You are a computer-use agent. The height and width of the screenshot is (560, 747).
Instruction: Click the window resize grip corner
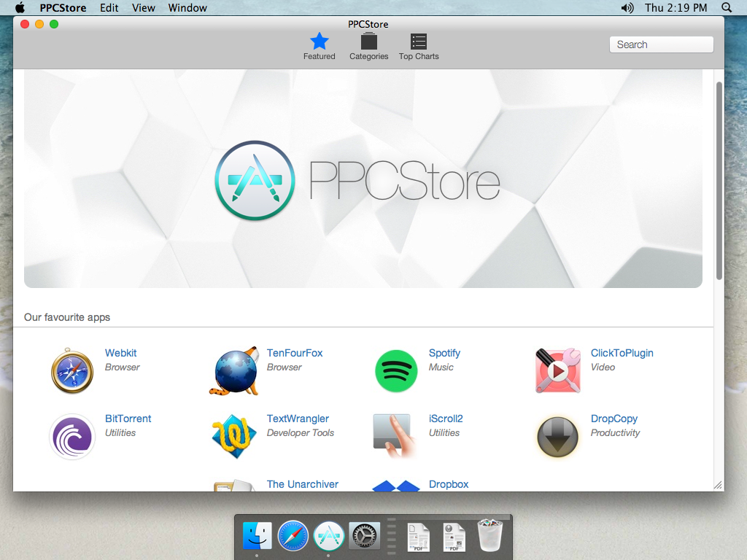click(x=718, y=485)
